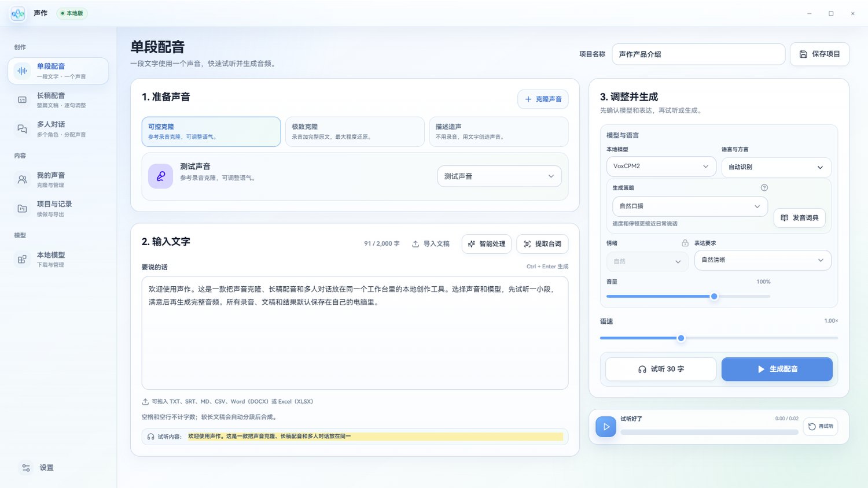
Task: Click the lock icon next to 情绪
Action: (685, 243)
